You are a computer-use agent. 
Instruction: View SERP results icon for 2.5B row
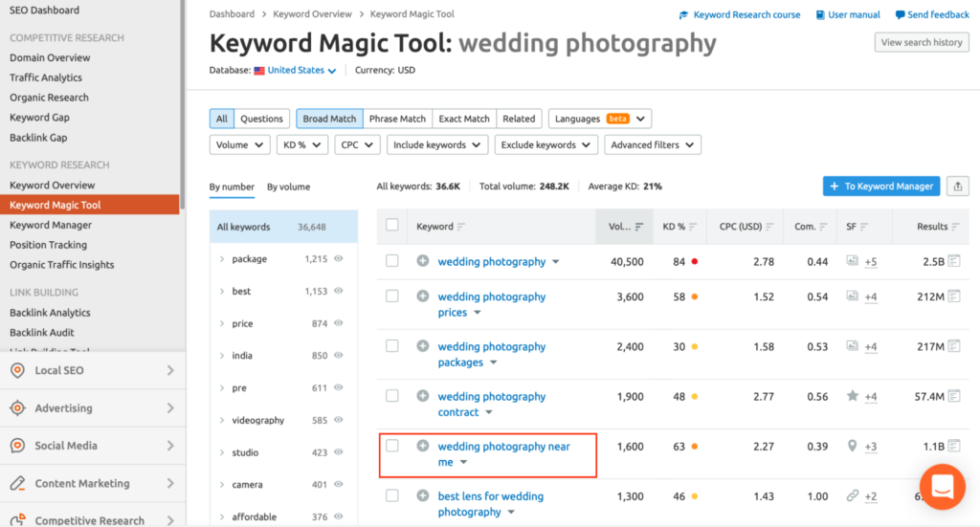(954, 261)
